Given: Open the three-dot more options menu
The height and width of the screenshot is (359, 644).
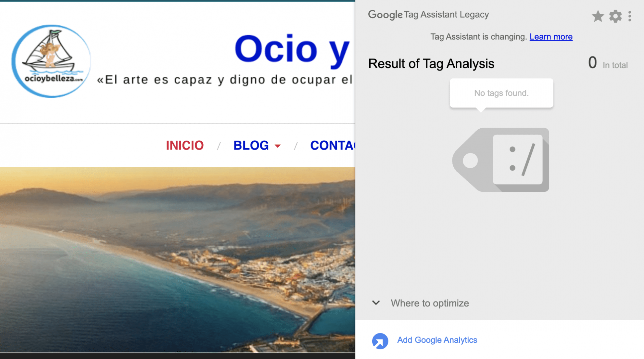Looking at the screenshot, I should [x=629, y=16].
